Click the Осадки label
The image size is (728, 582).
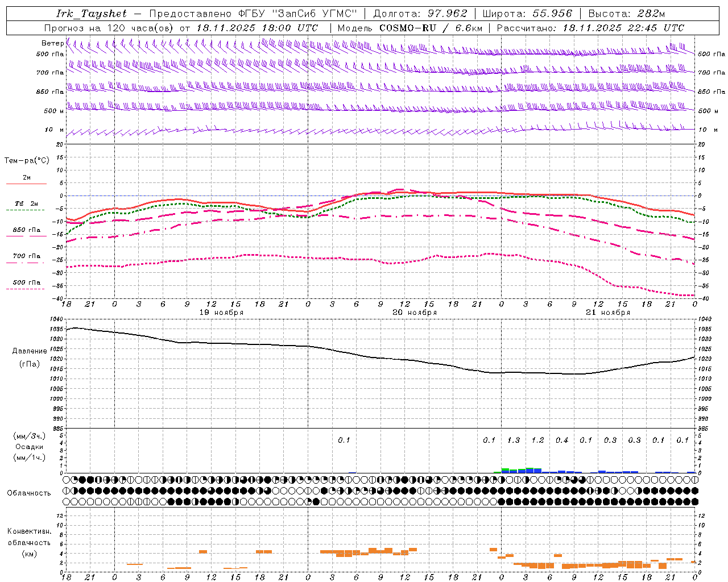(29, 447)
